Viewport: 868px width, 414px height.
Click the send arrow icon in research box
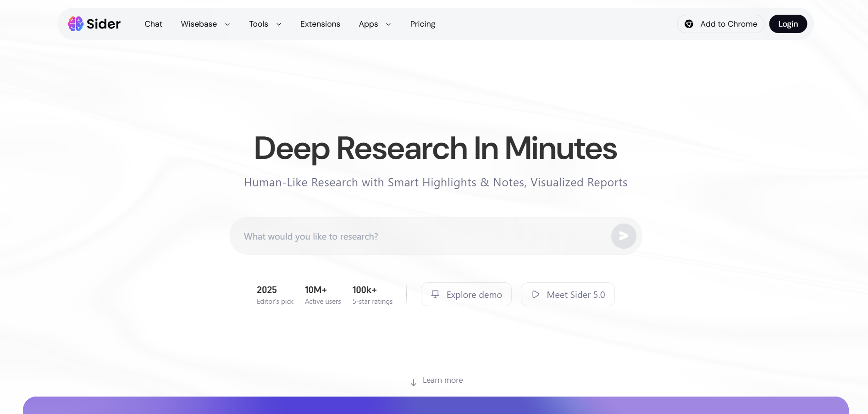tap(624, 236)
